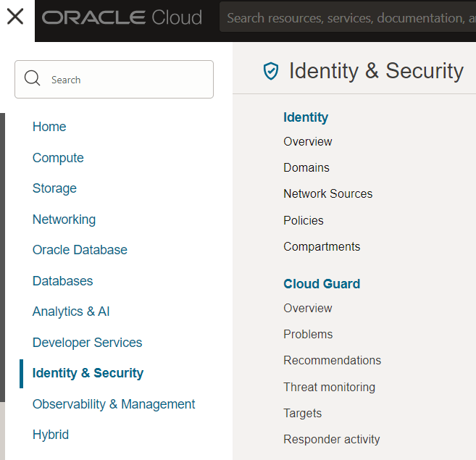Focus the top resource search bar

[x=348, y=17]
